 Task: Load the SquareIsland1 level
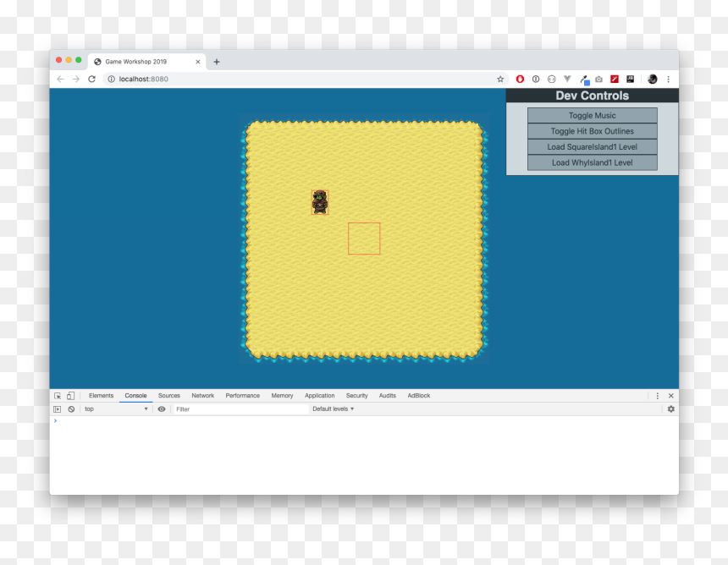592,147
